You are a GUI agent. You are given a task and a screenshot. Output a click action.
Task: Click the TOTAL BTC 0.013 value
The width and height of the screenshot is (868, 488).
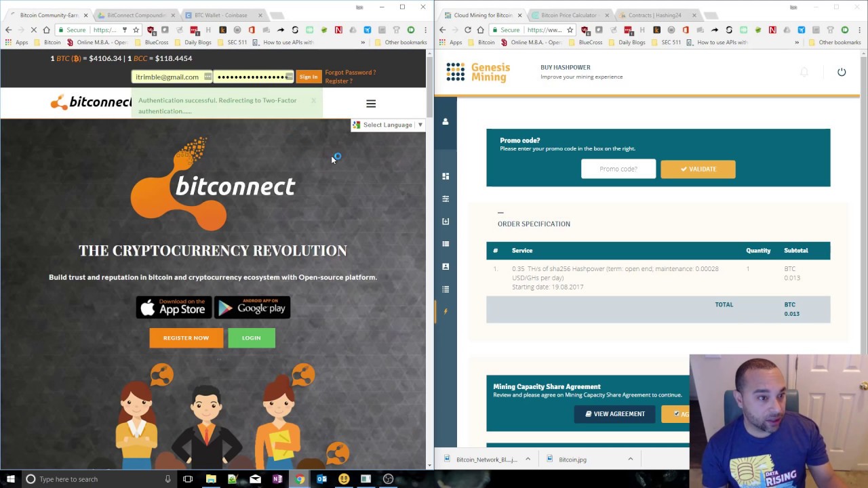click(x=791, y=309)
